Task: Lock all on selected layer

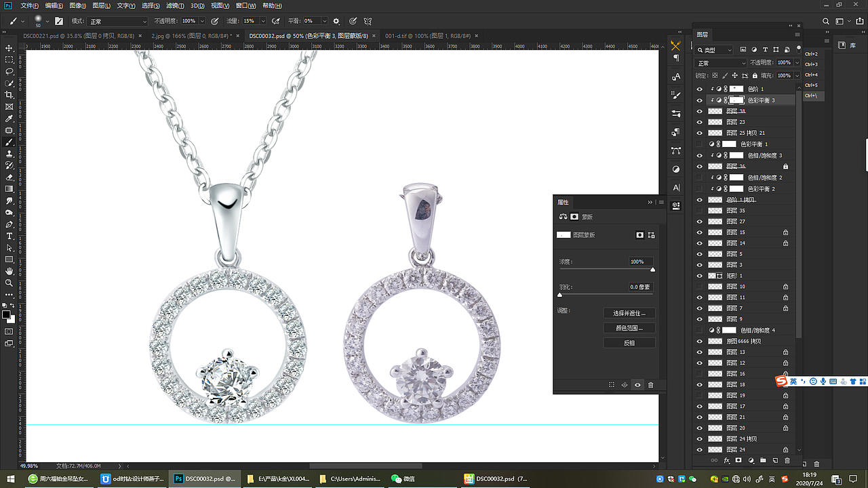Action: (x=755, y=75)
